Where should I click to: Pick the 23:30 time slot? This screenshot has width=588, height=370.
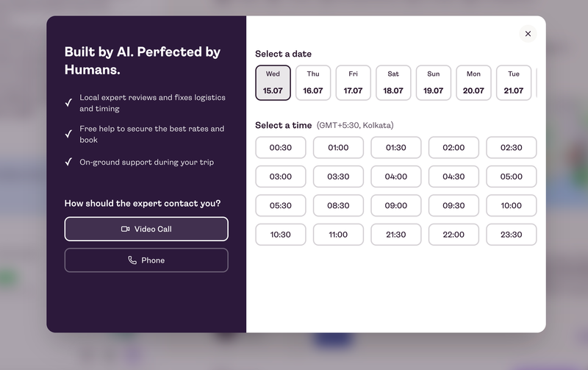click(512, 235)
